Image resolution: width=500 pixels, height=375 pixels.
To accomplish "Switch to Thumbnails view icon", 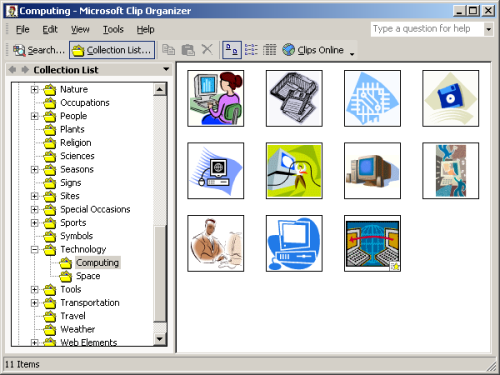I will (x=232, y=50).
